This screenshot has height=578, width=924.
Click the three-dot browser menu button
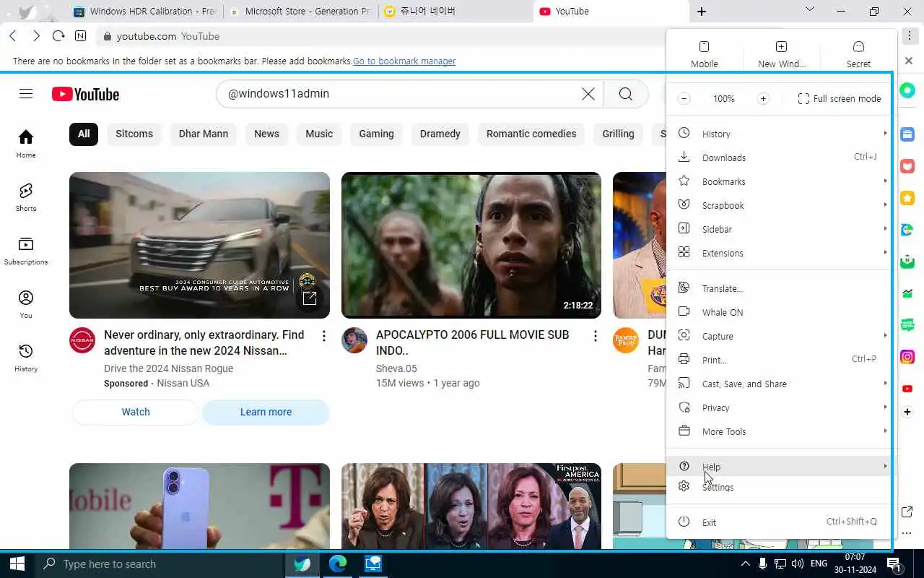[909, 36]
